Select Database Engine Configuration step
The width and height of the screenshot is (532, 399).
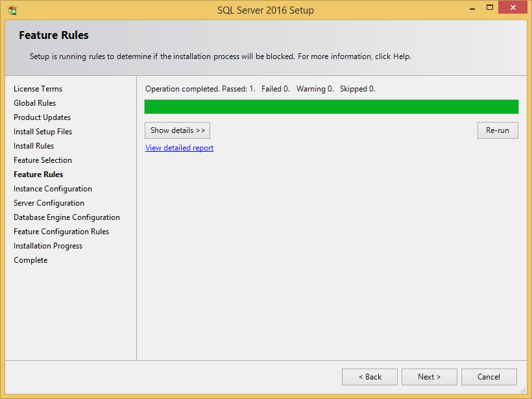click(66, 217)
